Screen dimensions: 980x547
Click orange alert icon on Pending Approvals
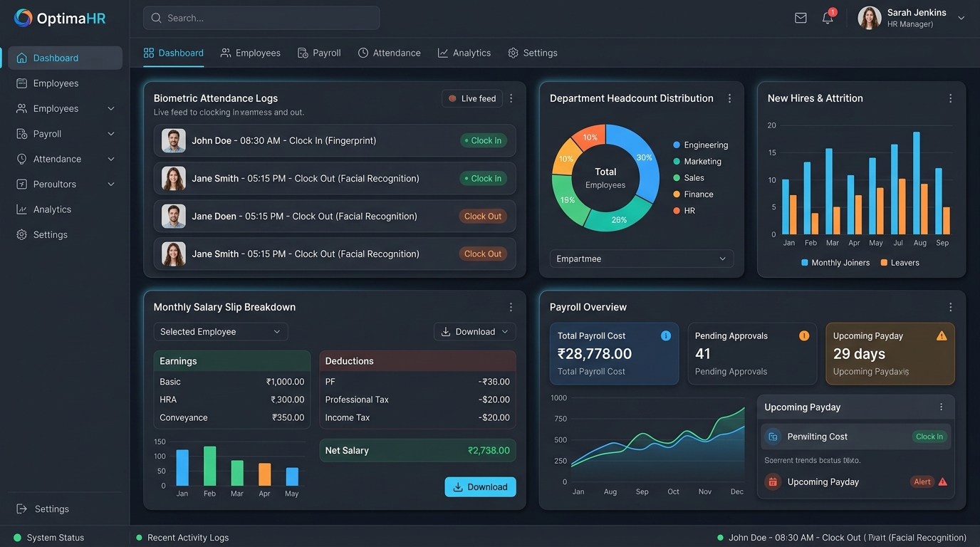click(804, 336)
